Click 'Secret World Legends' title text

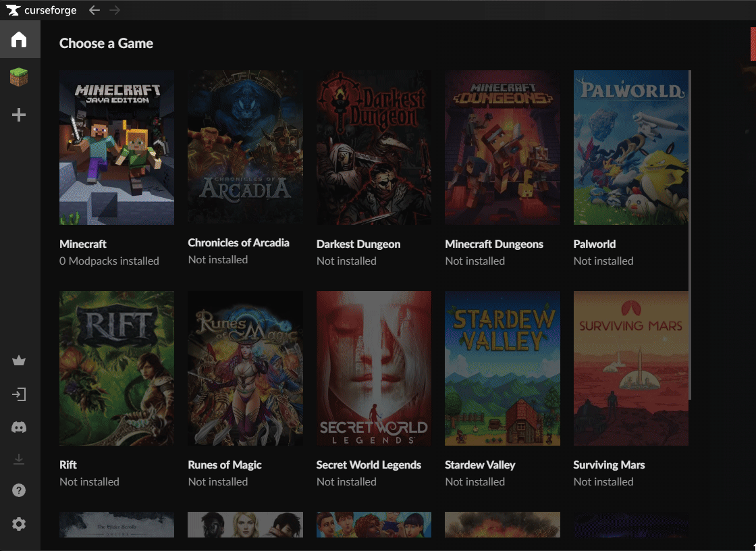tap(369, 465)
